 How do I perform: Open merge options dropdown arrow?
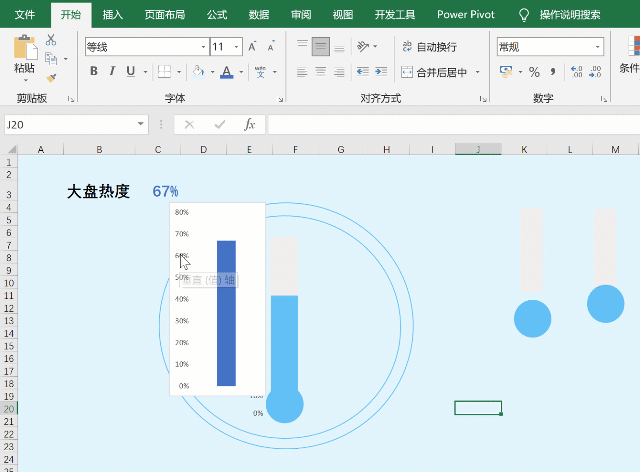(x=478, y=72)
